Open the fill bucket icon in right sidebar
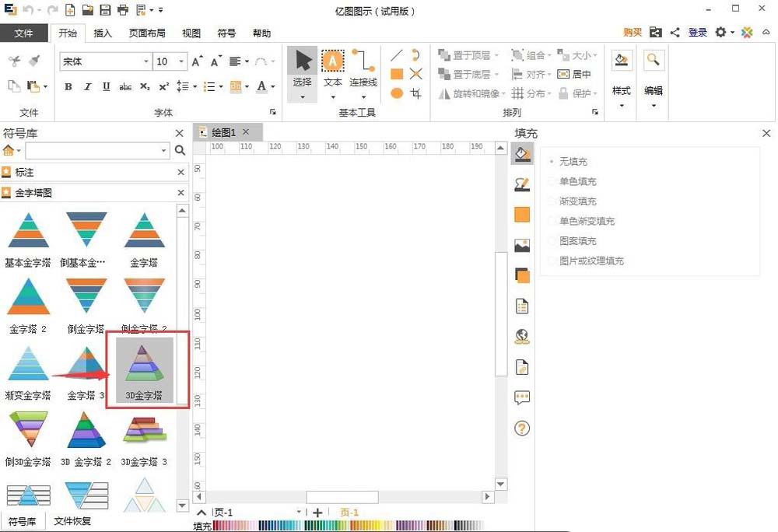This screenshot has width=778, height=532. click(522, 153)
